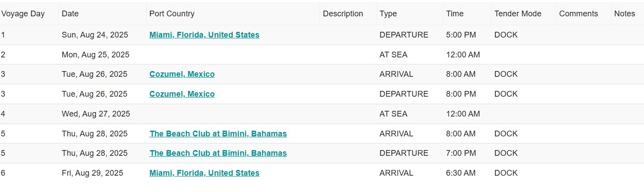Select the Port Country column header
The image size is (644, 192).
click(172, 14)
